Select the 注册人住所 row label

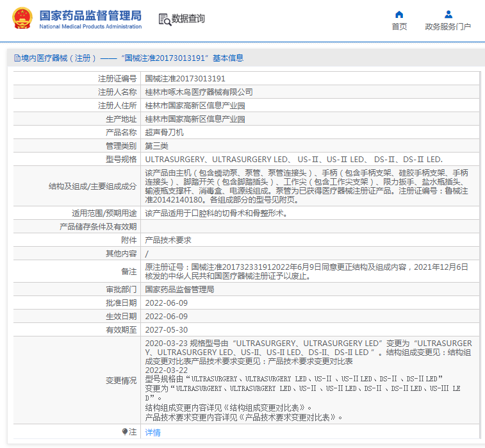pyautogui.click(x=117, y=106)
